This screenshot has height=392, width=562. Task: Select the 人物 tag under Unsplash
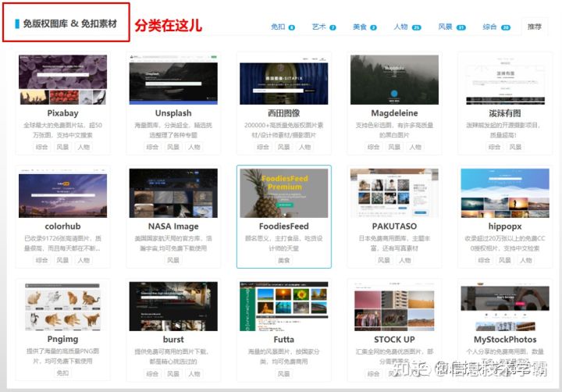(x=194, y=147)
